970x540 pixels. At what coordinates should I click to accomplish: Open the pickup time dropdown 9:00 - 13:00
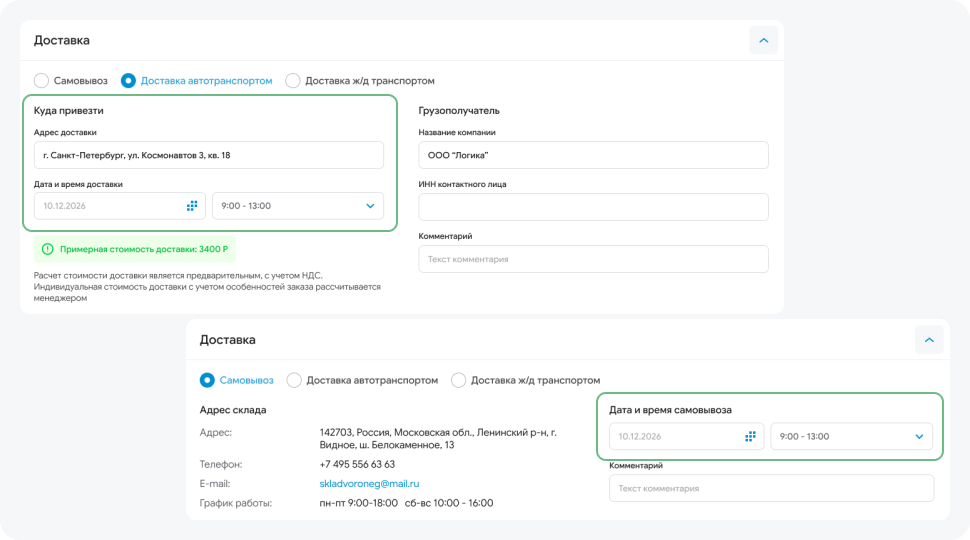click(851, 437)
